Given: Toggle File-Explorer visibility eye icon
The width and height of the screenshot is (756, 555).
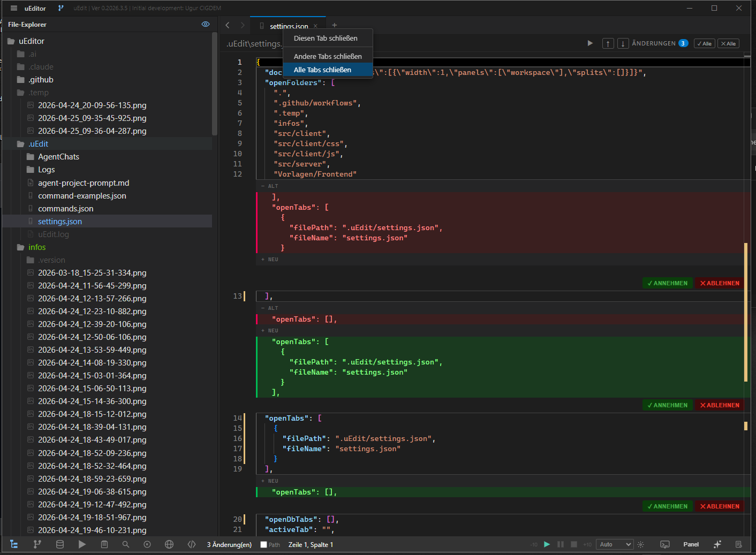Looking at the screenshot, I should [x=206, y=24].
